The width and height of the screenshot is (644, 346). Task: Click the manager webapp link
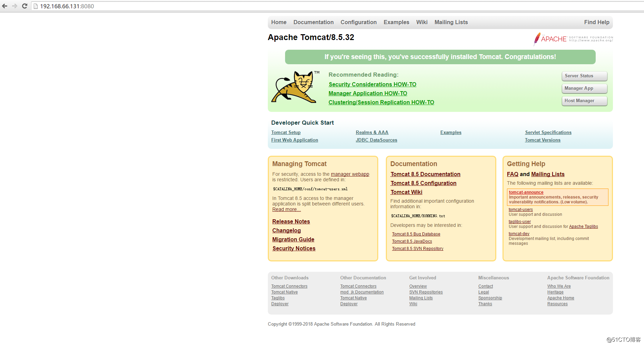(350, 174)
